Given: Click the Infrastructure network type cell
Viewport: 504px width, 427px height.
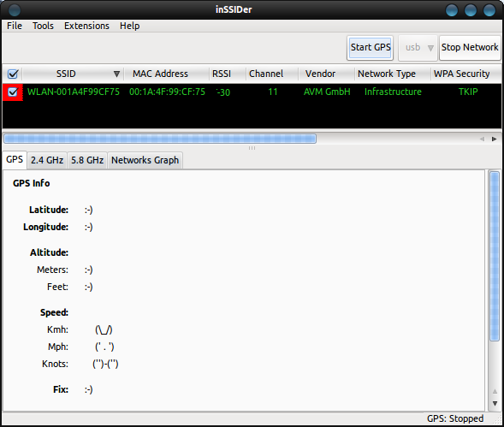Looking at the screenshot, I should pyautogui.click(x=393, y=92).
